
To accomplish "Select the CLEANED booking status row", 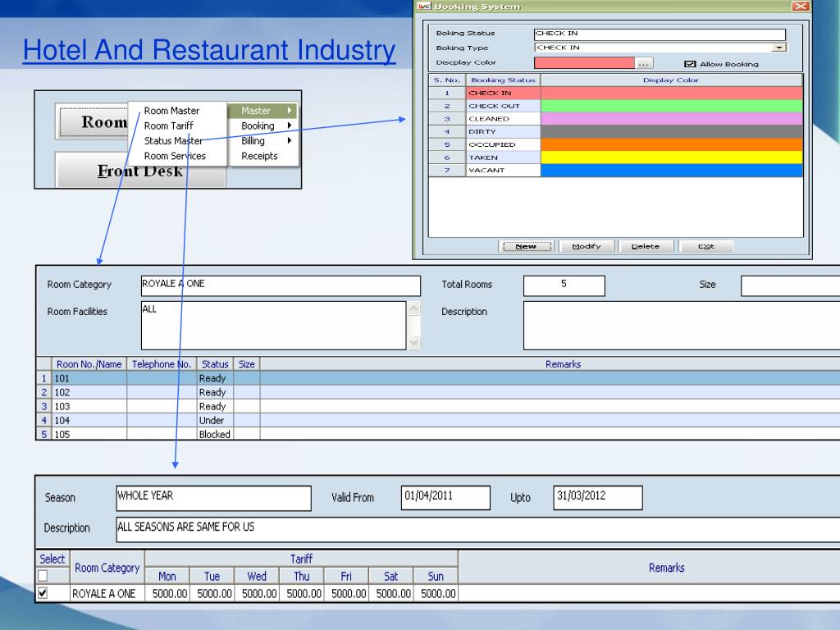I will 616,119.
